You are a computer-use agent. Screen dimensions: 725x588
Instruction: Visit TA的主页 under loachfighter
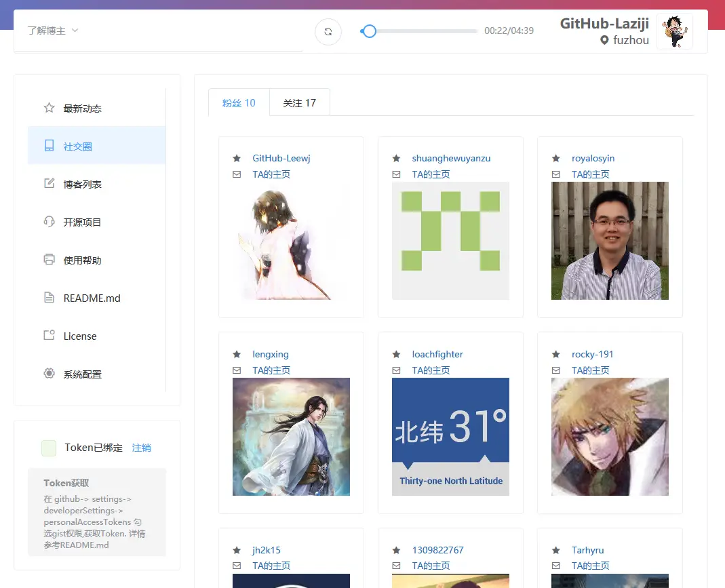[x=431, y=370]
